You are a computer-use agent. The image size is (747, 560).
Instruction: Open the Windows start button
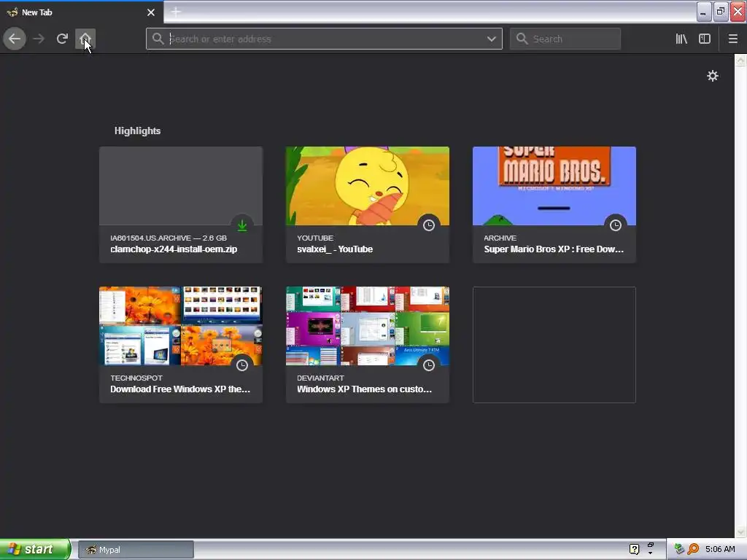click(x=35, y=550)
